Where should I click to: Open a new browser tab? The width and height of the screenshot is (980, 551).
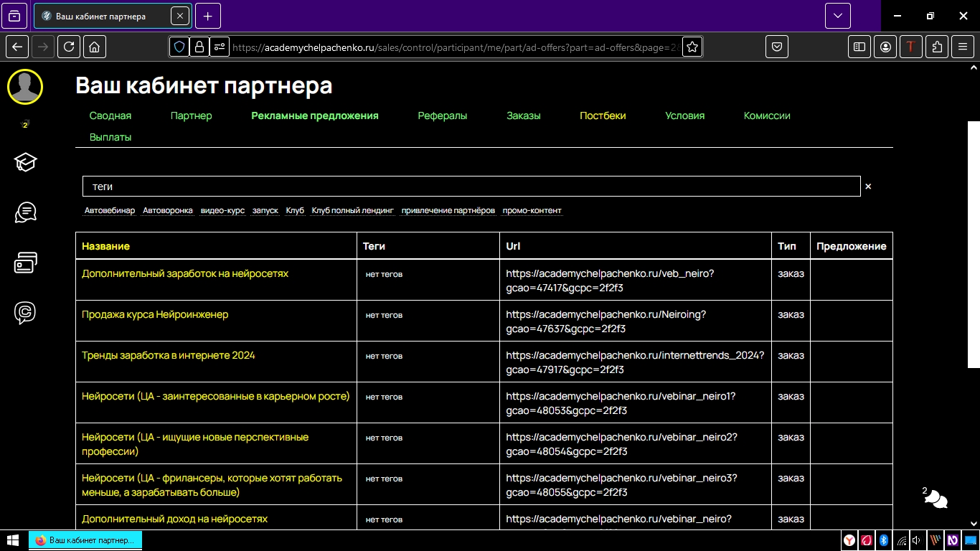coord(208,16)
